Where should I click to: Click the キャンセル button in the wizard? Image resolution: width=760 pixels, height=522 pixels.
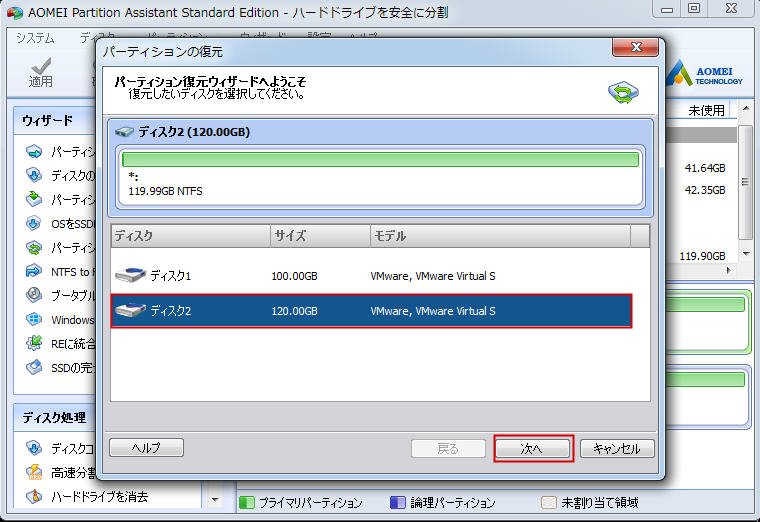click(x=617, y=448)
